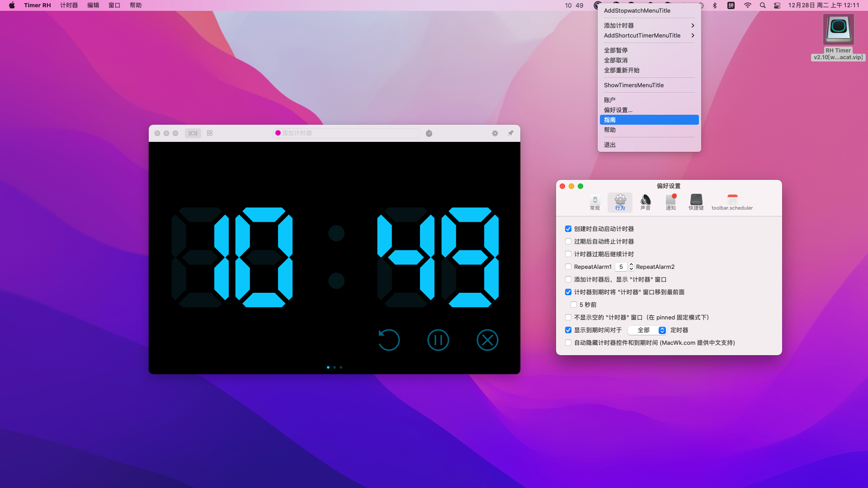
Task: Toggle the RepeatAlarm1 checkbox
Action: coord(568,267)
